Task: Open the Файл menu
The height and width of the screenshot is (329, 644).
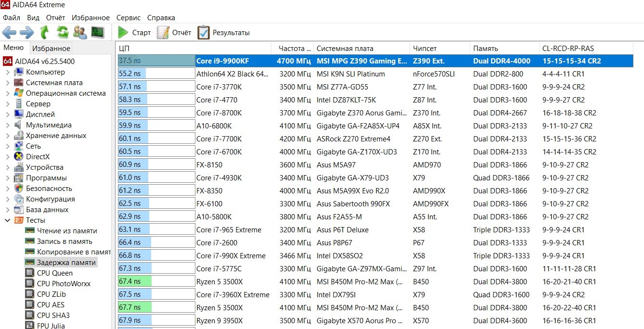Action: pos(12,17)
